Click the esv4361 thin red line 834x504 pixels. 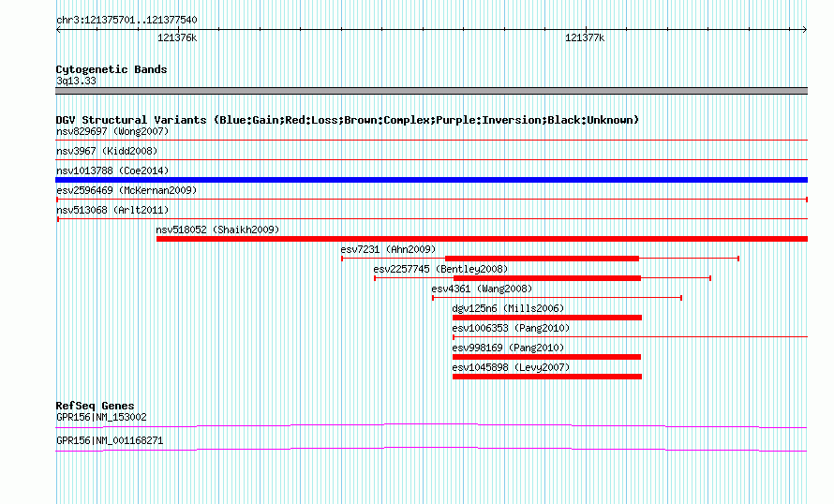click(x=557, y=298)
